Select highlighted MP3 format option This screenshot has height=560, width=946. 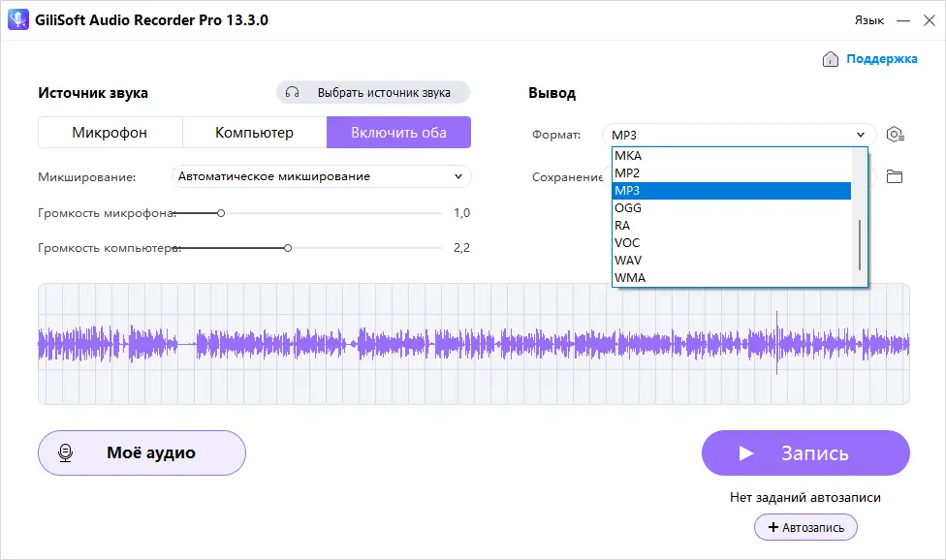coord(732,191)
